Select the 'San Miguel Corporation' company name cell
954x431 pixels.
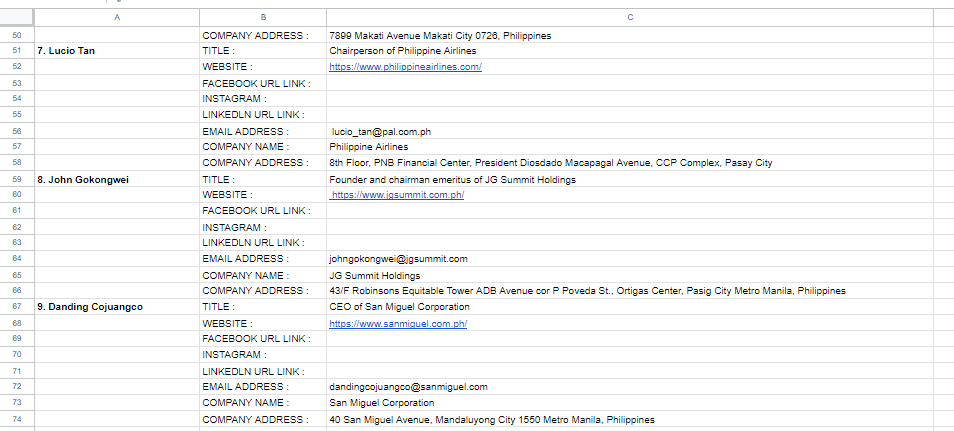point(630,402)
